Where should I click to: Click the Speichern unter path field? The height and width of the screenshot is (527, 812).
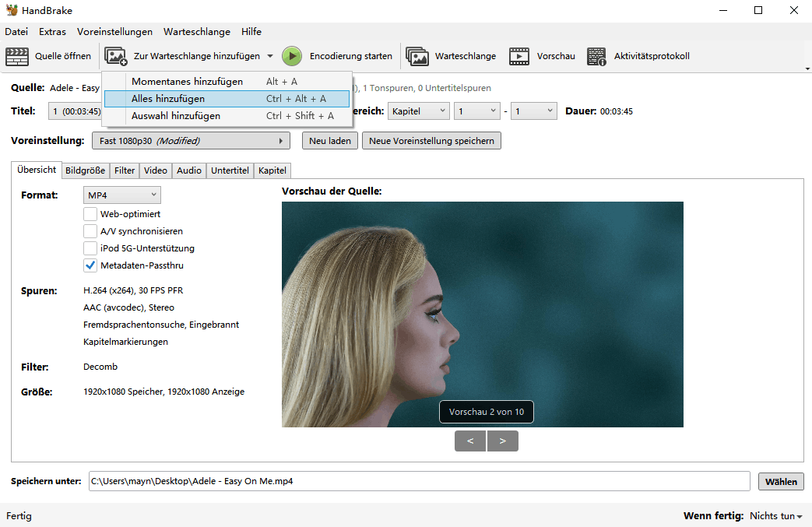pyautogui.click(x=419, y=481)
